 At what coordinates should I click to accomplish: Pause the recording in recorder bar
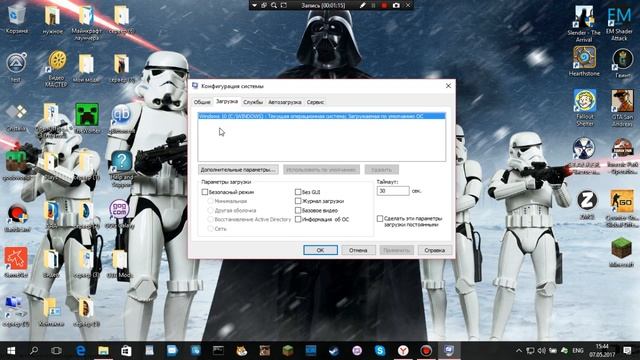click(x=373, y=5)
